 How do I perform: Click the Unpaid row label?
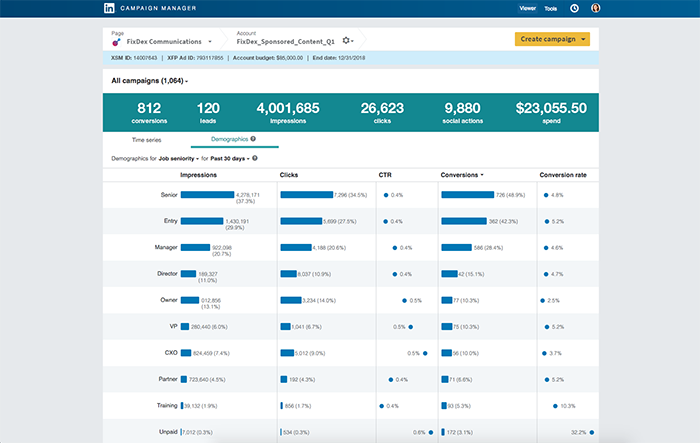168,432
